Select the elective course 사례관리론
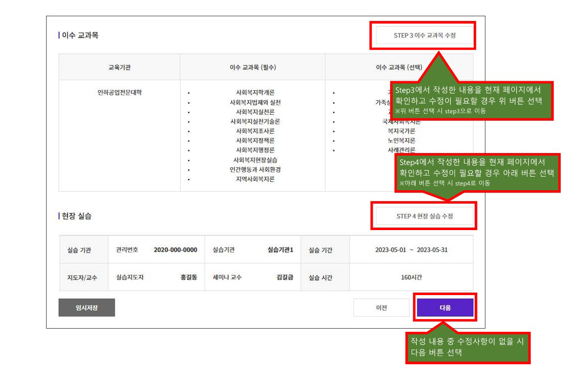The height and width of the screenshot is (380, 588). pyautogui.click(x=402, y=150)
